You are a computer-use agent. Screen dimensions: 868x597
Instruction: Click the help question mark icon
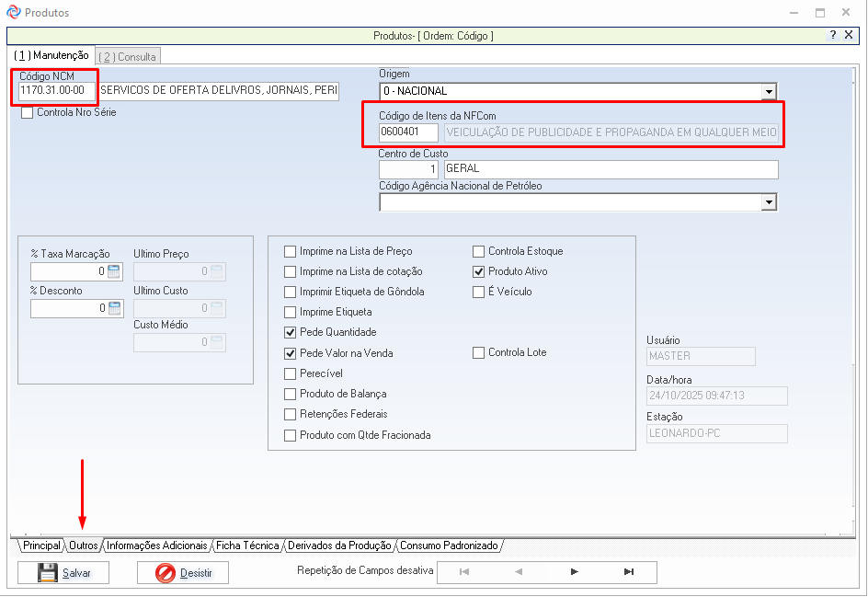[x=833, y=35]
